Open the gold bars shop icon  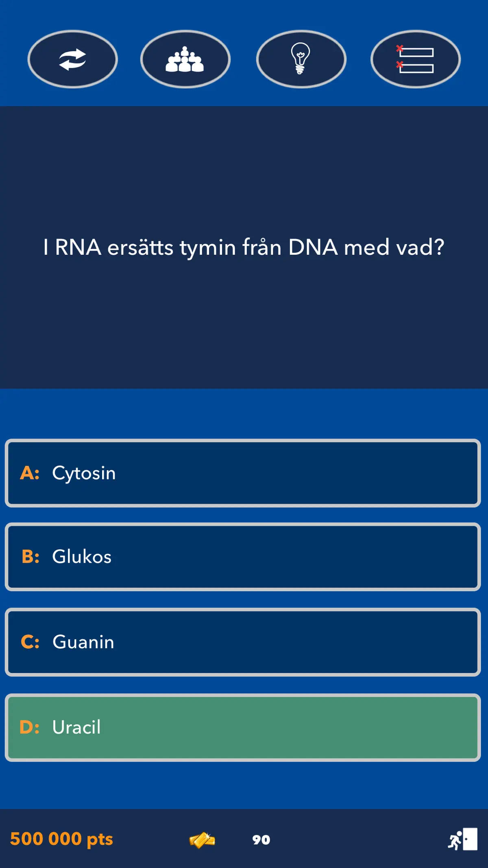coord(202,840)
